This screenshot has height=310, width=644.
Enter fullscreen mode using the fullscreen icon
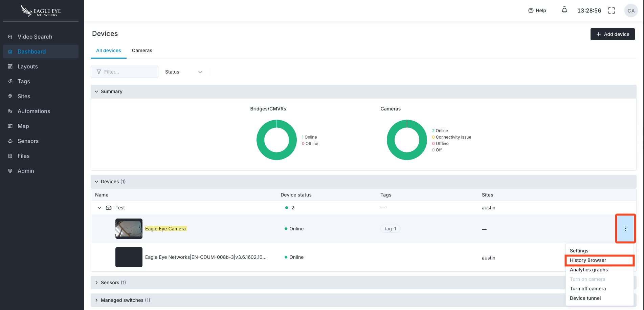point(611,11)
